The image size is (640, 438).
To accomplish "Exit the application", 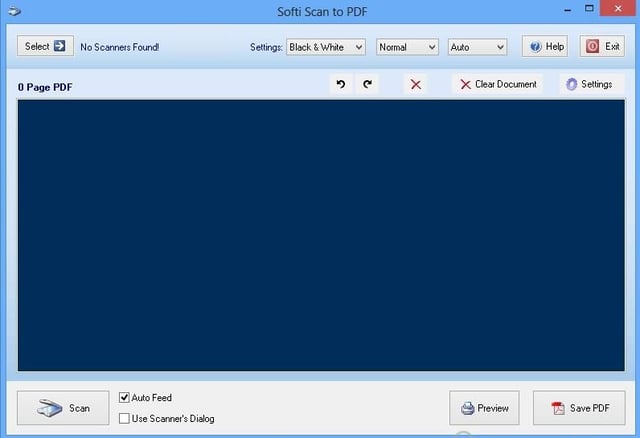I will coord(602,47).
